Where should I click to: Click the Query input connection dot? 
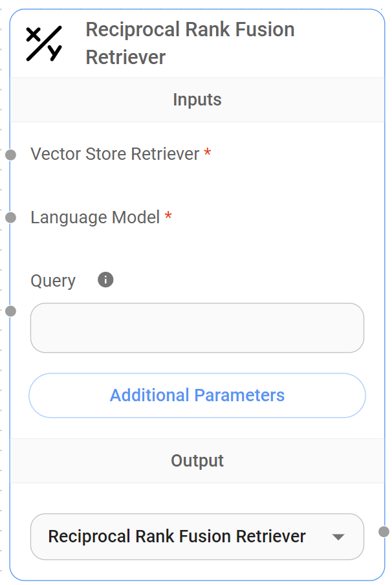pyautogui.click(x=10, y=311)
